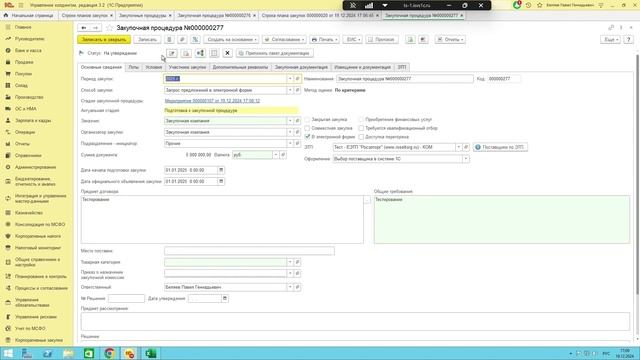The width and height of the screenshot is (640, 360).
Task: Open calendar for Дата начала подготовки закупки
Action: pos(221,170)
